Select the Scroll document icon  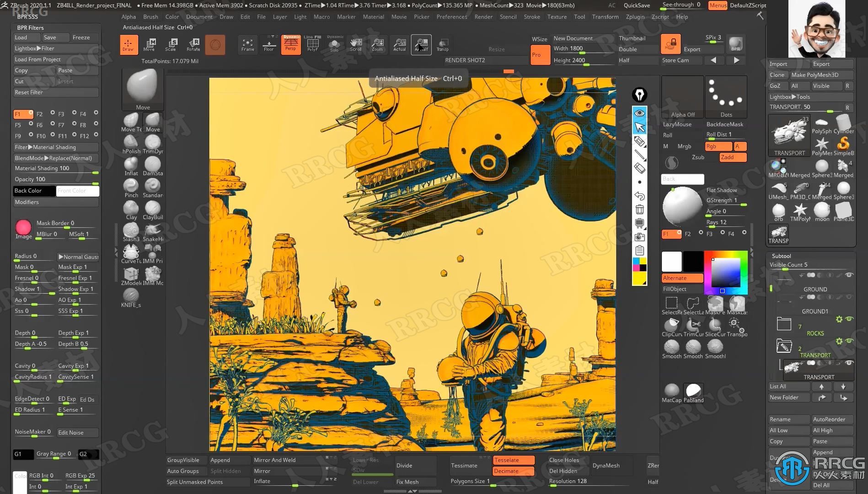356,45
